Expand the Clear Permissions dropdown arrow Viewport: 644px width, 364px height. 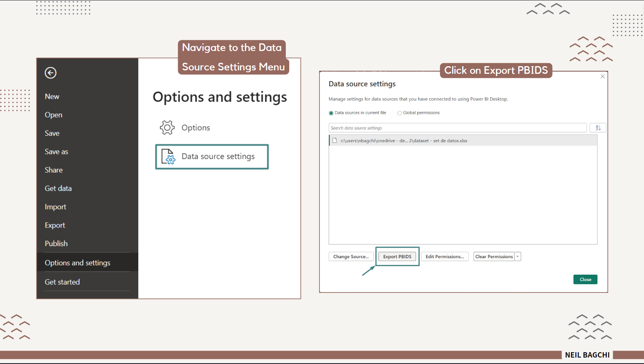click(x=517, y=256)
